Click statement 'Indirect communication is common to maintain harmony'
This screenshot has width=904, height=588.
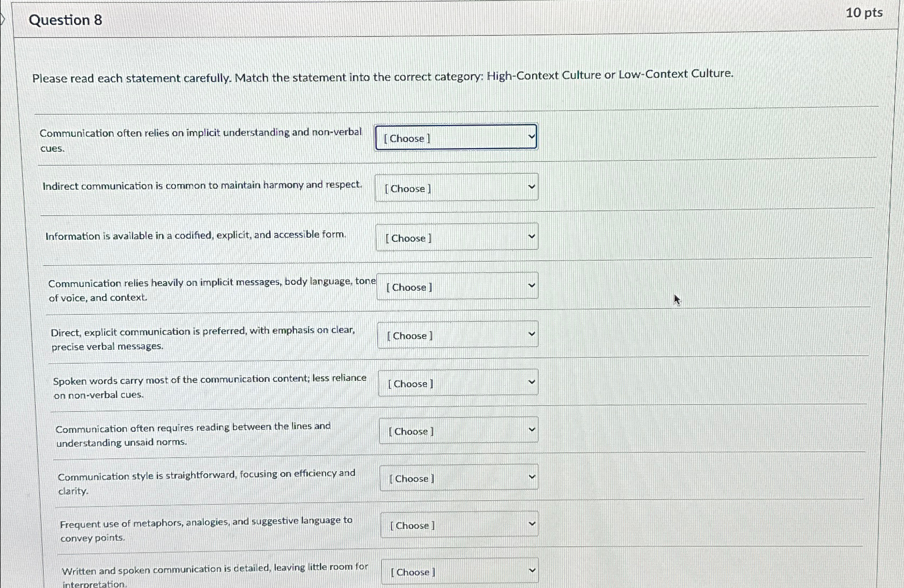coord(202,186)
